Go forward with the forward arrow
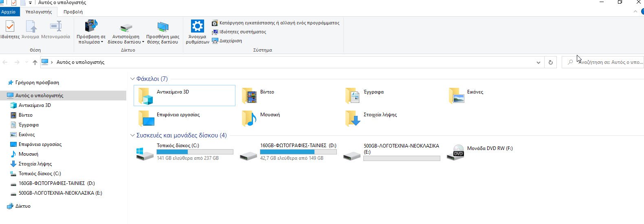Viewport: 644px width, 224px height. 17,62
